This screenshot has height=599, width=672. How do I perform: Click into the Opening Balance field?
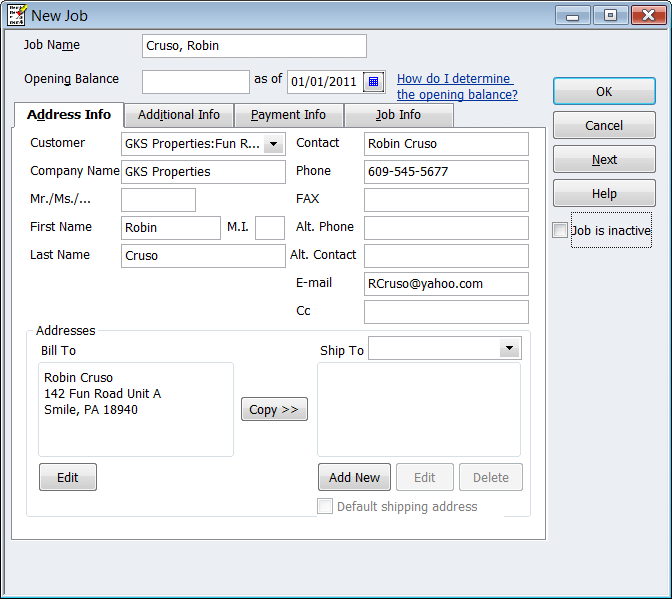coord(196,82)
